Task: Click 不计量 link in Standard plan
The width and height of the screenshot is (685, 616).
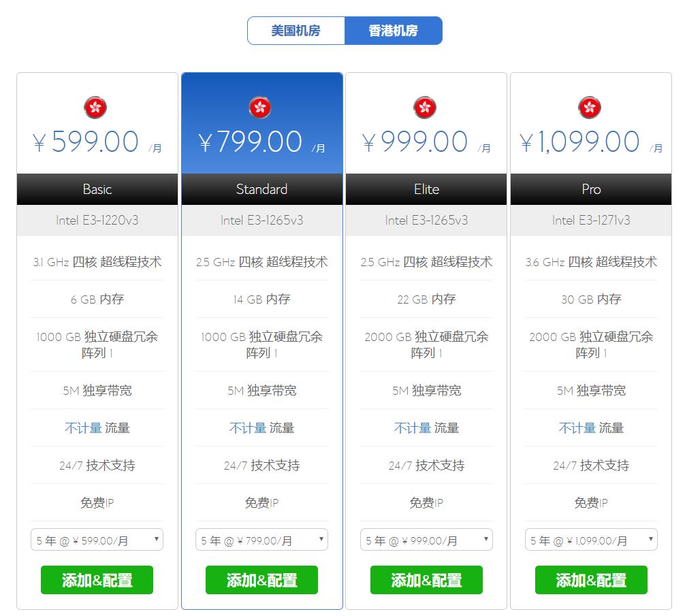Action: (x=248, y=428)
